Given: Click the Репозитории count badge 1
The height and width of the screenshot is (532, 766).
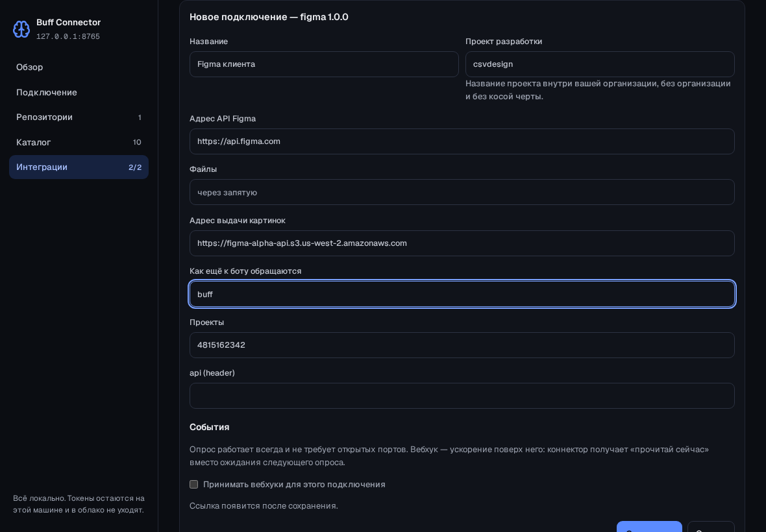Looking at the screenshot, I should [x=140, y=117].
